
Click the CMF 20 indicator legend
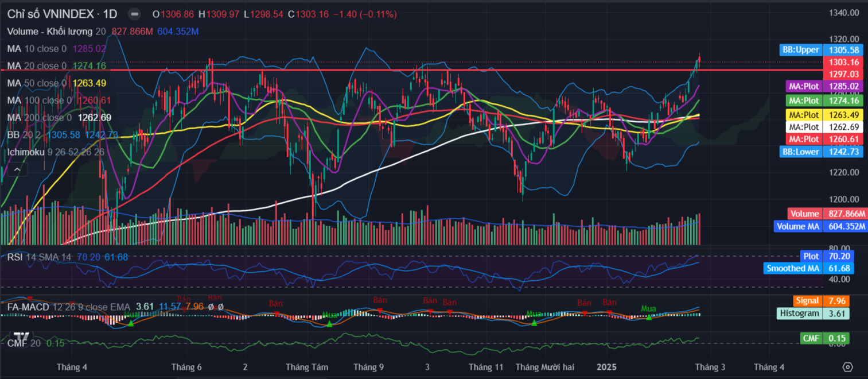point(25,343)
